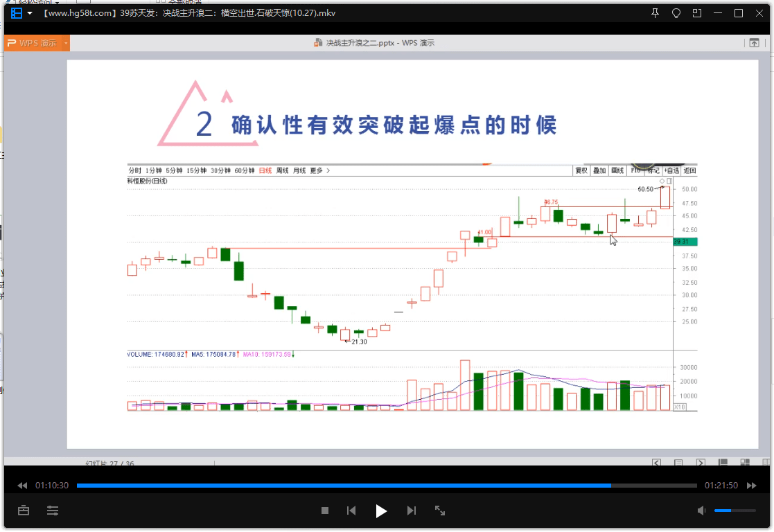Open the player main menu logo
Viewport: 774px width, 532px height.
tap(17, 13)
